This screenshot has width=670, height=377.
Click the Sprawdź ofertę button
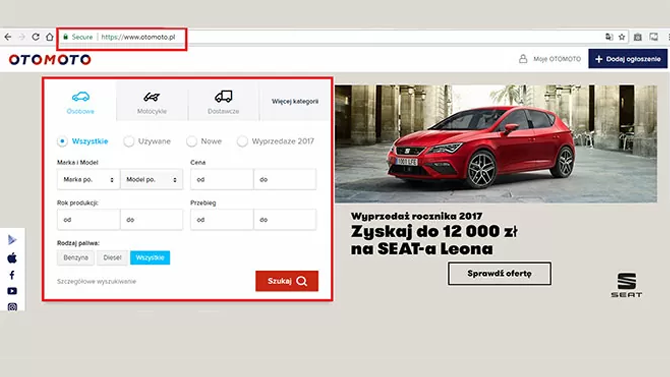(500, 274)
